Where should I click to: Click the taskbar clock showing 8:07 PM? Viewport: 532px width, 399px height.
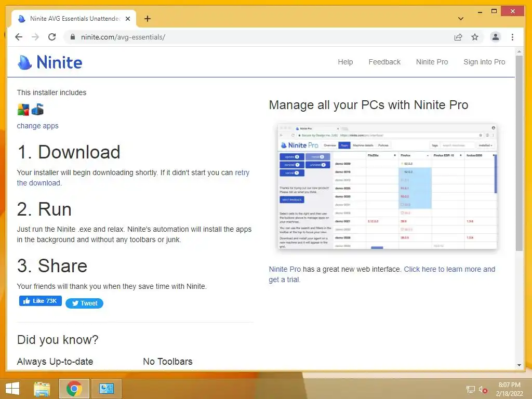(509, 389)
